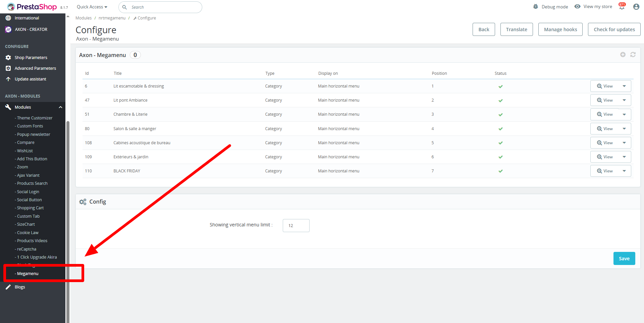
Task: Click the View my store eye icon
Action: [577, 7]
